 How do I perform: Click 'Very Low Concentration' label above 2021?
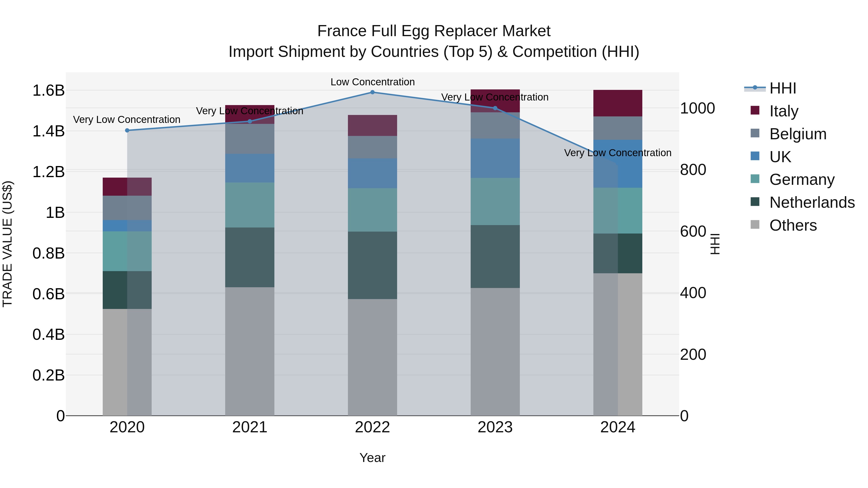(250, 111)
